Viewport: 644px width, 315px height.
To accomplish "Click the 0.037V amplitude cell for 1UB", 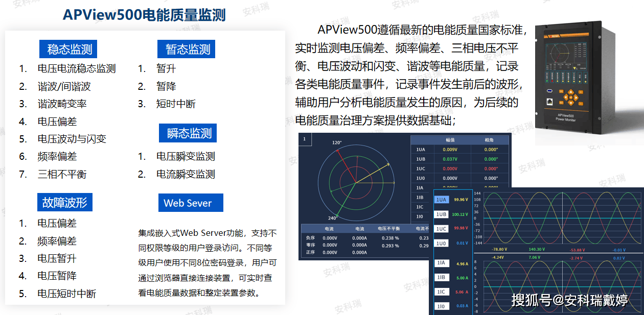I will [450, 159].
